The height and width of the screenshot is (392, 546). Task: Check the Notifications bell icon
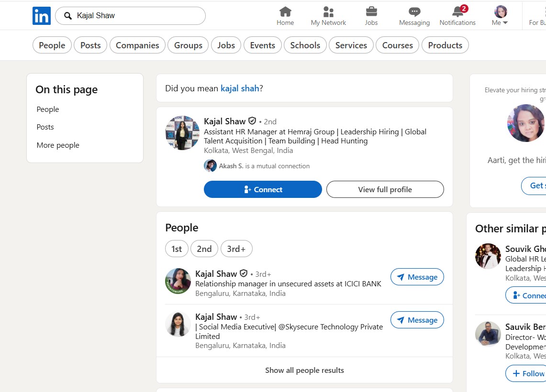(457, 12)
